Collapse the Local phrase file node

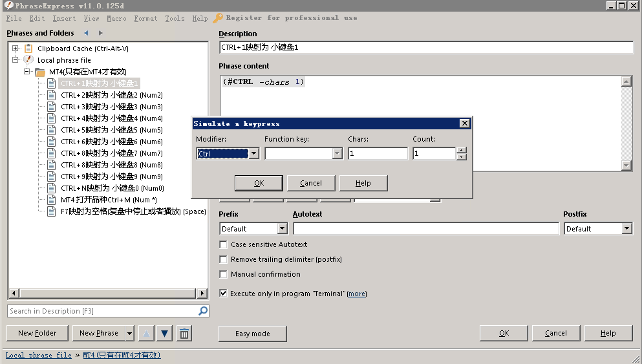pyautogui.click(x=15, y=59)
